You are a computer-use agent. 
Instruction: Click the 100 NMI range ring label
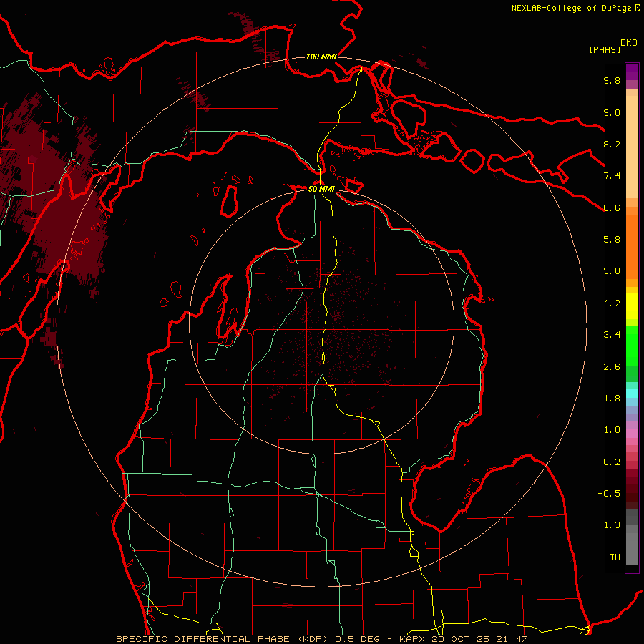click(x=321, y=57)
